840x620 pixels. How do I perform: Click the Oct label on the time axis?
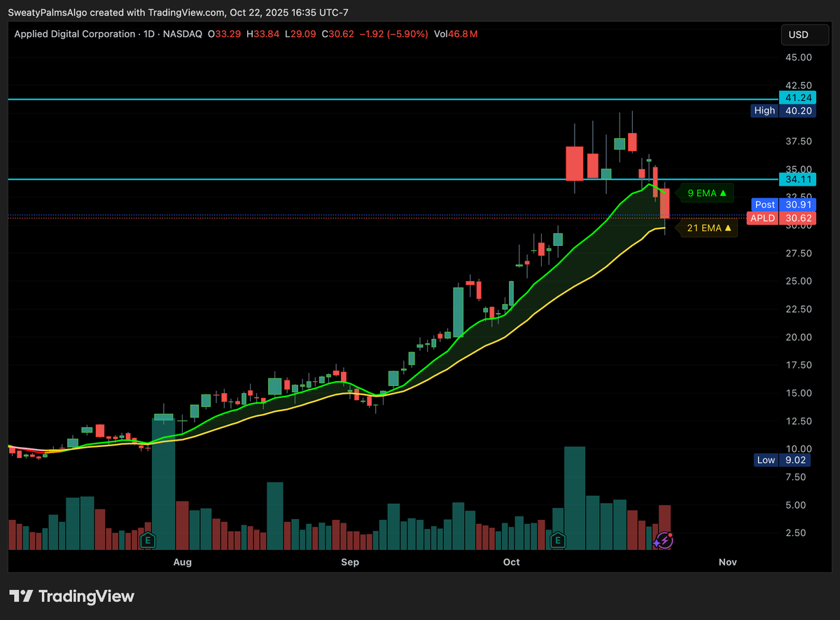click(x=512, y=562)
